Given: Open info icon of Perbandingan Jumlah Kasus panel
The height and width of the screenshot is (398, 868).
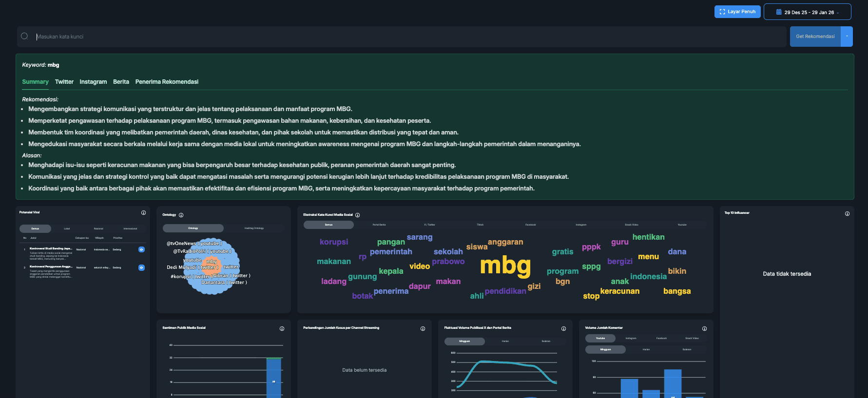Looking at the screenshot, I should 423,329.
